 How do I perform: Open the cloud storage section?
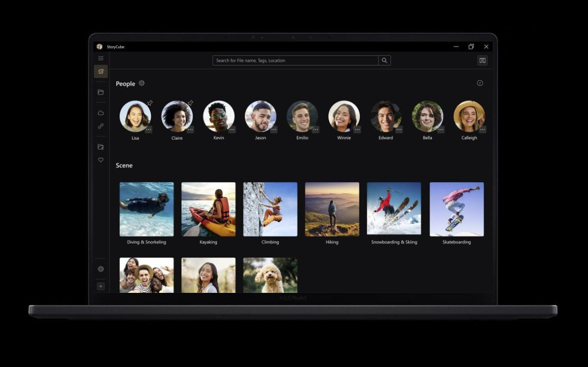click(101, 113)
